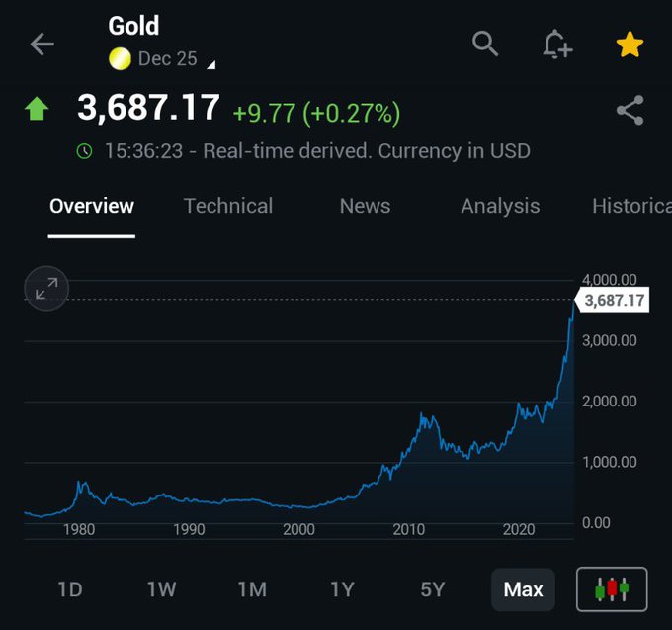
Task: Click the 3,687.17 price marker label
Action: tap(612, 300)
